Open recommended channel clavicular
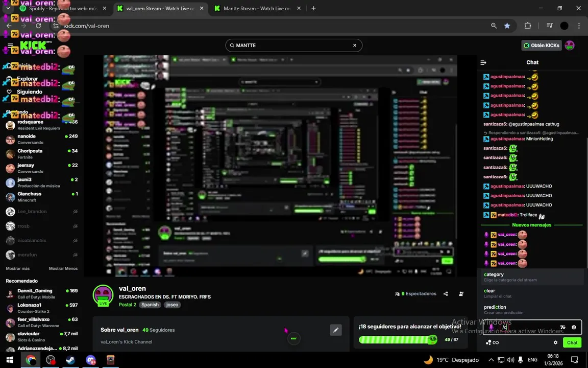The image size is (588, 368). [42, 337]
